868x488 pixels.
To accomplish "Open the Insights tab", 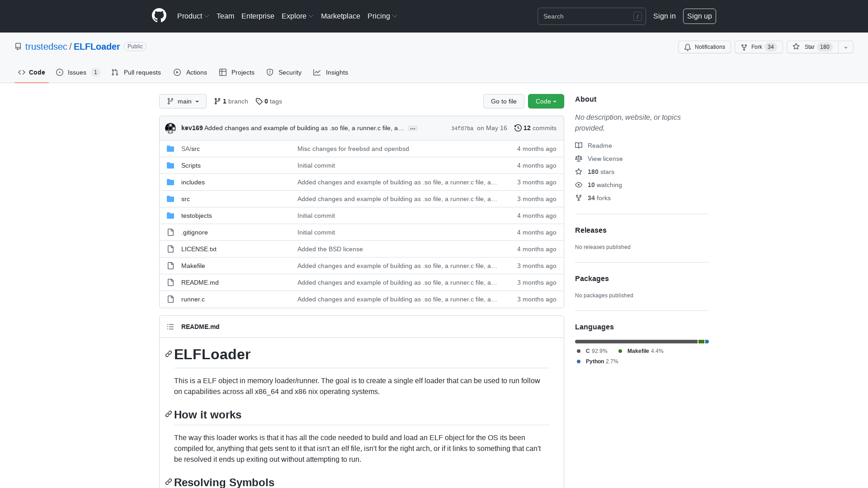I will tap(330, 72).
